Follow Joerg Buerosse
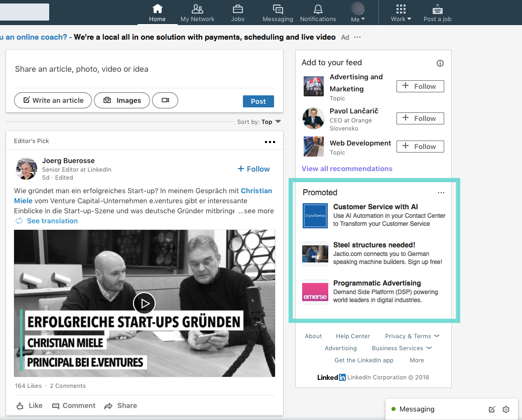 click(253, 169)
